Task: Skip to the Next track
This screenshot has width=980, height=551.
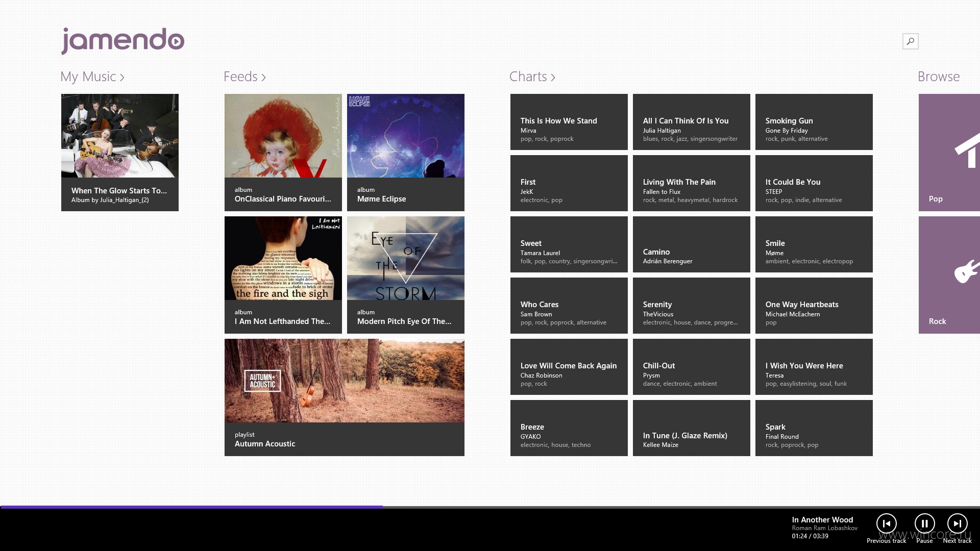Action: pos(957,523)
